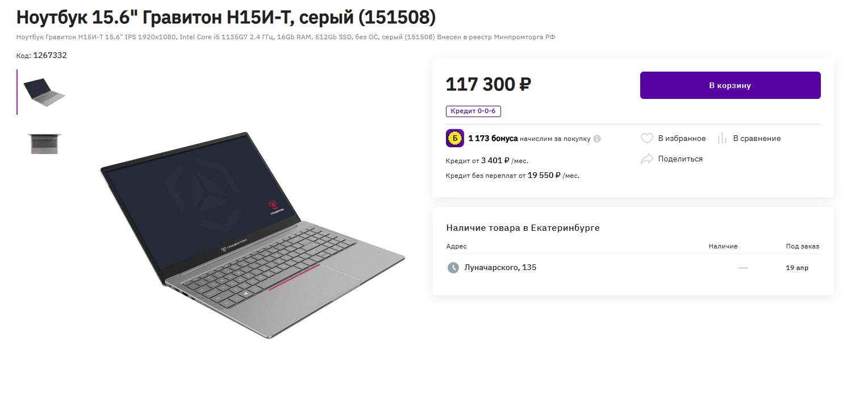The height and width of the screenshot is (411, 868).
Task: Open the bonus info tooltip icon
Action: (597, 139)
